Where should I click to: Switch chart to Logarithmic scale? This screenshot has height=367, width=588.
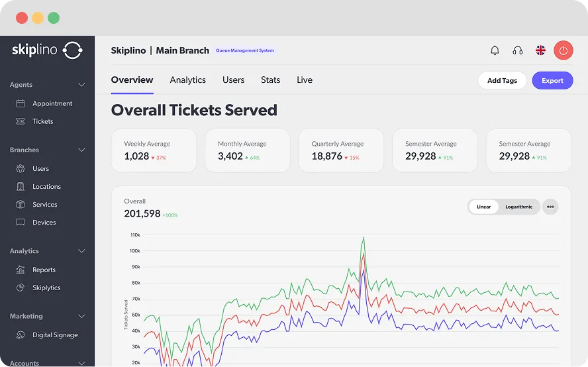click(518, 207)
